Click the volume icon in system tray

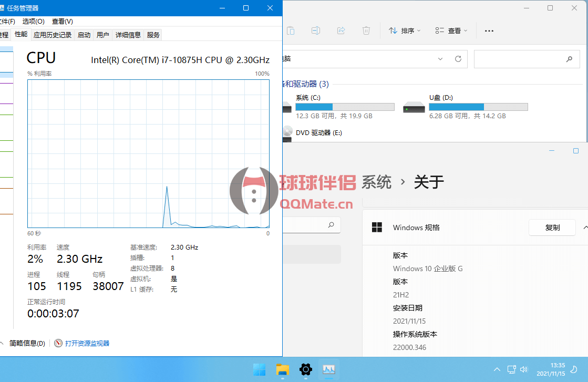[524, 369]
